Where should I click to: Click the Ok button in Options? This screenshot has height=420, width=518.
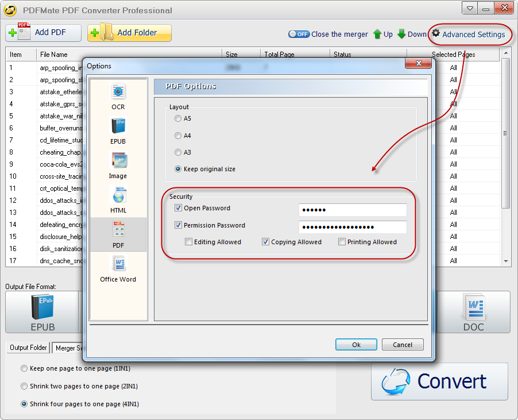click(356, 345)
